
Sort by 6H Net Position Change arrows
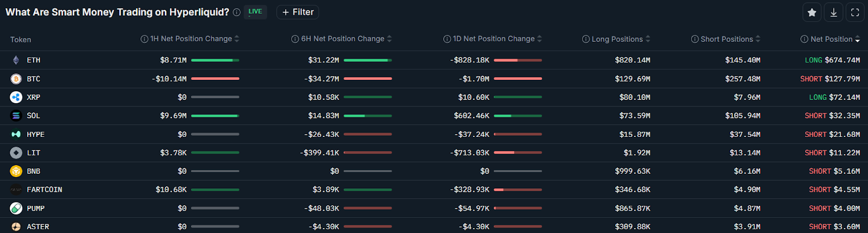click(389, 39)
